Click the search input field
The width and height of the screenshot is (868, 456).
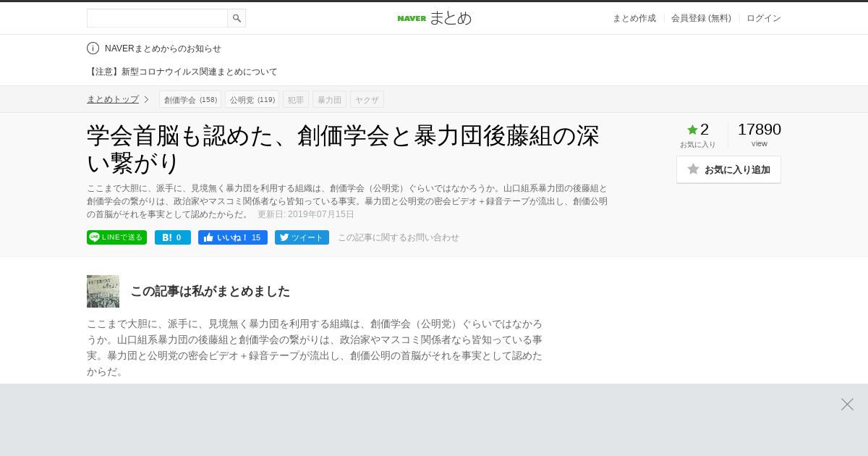pyautogui.click(x=157, y=18)
